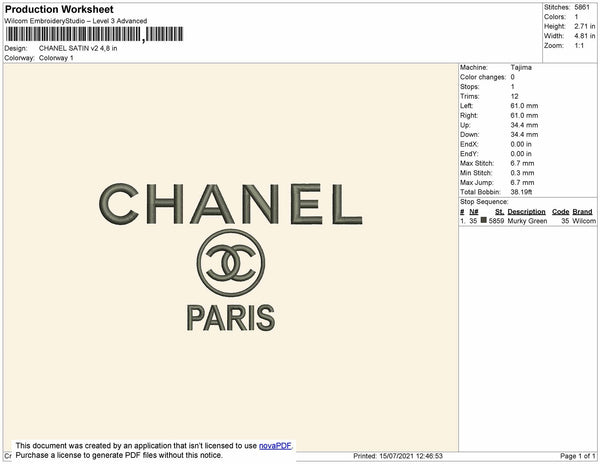Click the Murky Green color swatch
The image size is (600, 464).
[x=484, y=220]
